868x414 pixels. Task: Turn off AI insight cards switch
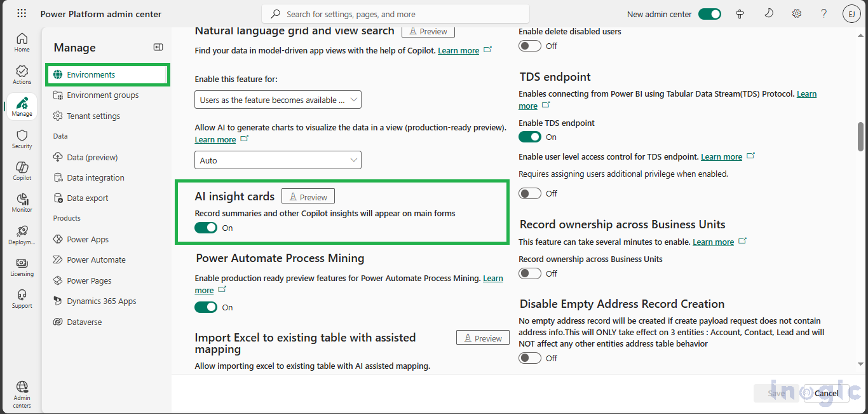tap(206, 228)
